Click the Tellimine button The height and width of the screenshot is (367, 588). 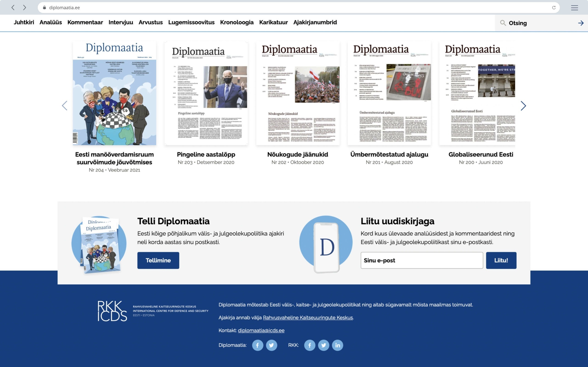click(158, 260)
